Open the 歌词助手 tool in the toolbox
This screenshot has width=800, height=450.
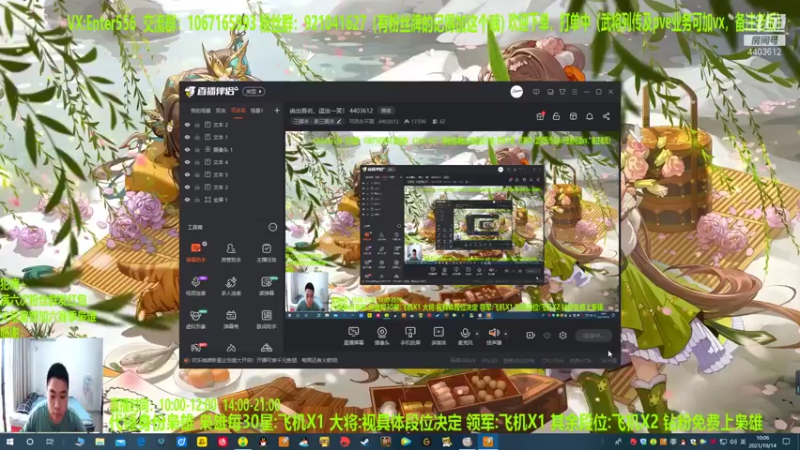(266, 319)
